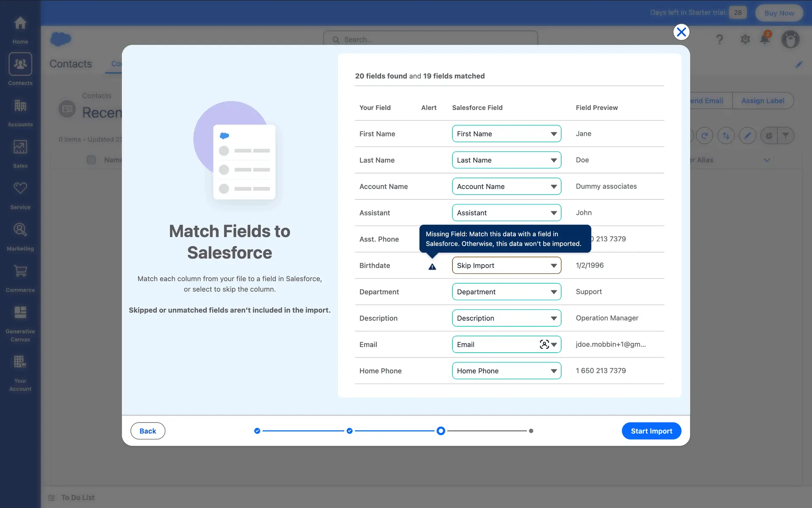
Task: Click the Start Import button
Action: (x=651, y=431)
